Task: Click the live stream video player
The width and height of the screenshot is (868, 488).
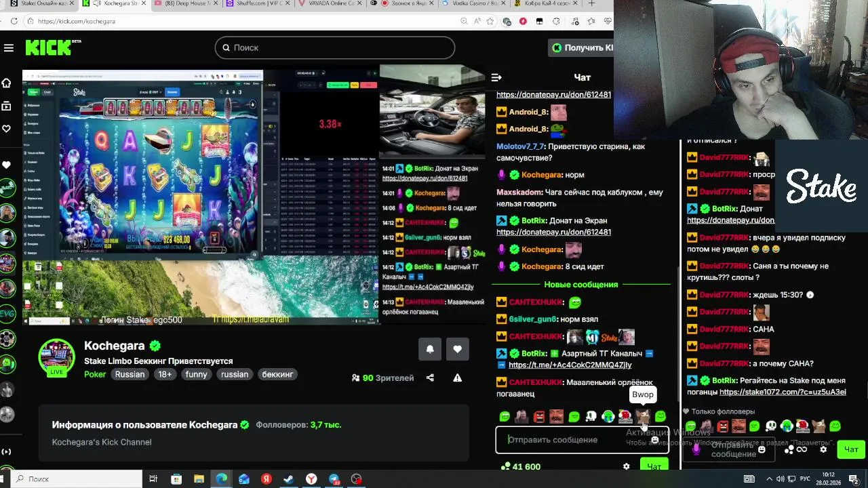Action: 254,197
